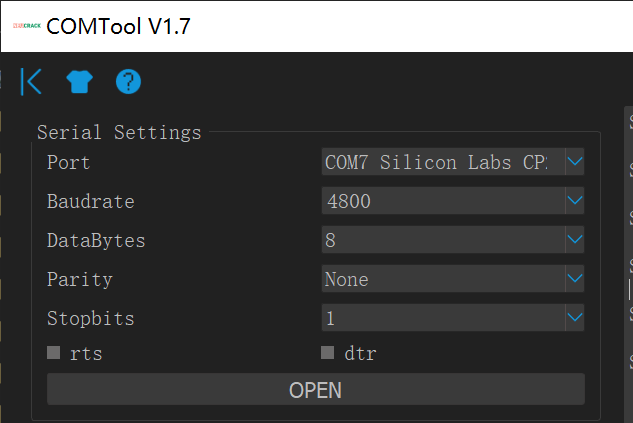
Task: Expand the DataBytes dropdown arrow
Action: click(574, 240)
